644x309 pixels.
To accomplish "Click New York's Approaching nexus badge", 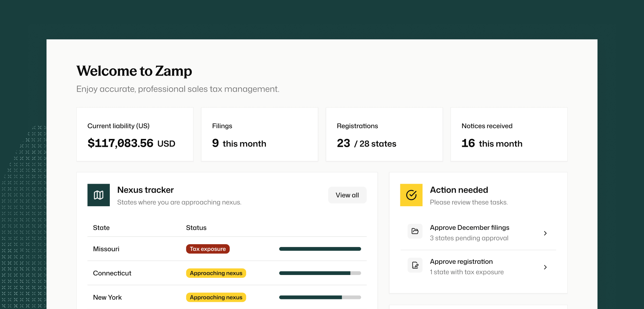I will pos(216,297).
